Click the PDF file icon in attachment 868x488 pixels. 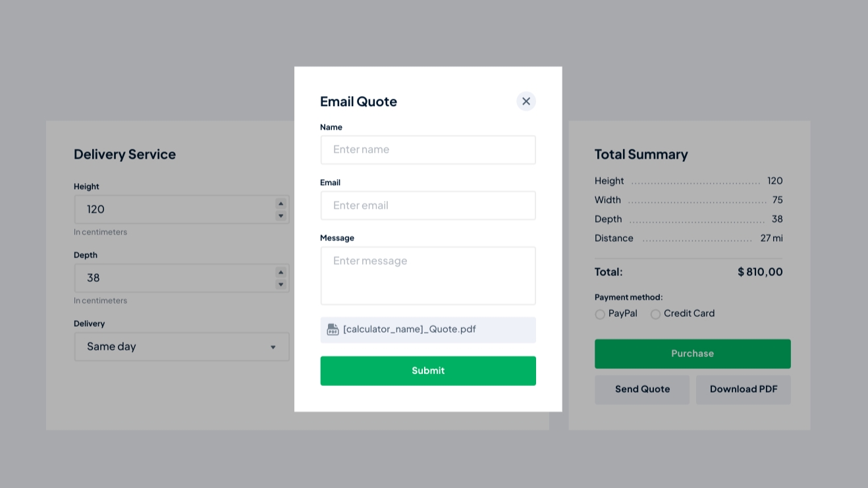(x=333, y=329)
